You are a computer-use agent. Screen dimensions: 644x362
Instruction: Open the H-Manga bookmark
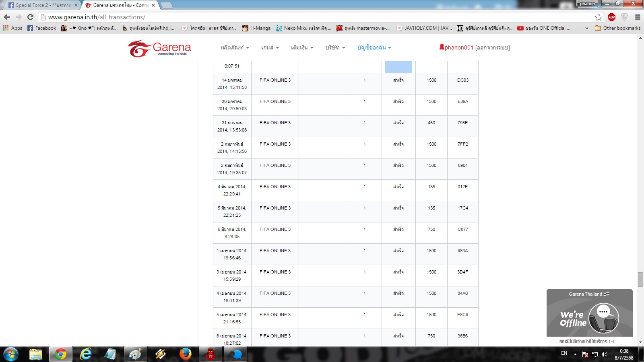pos(256,28)
